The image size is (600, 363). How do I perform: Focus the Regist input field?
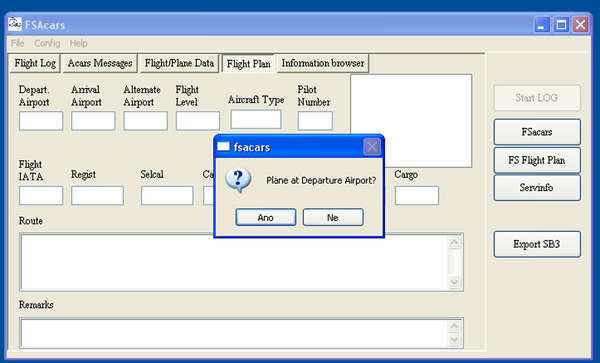pos(98,196)
